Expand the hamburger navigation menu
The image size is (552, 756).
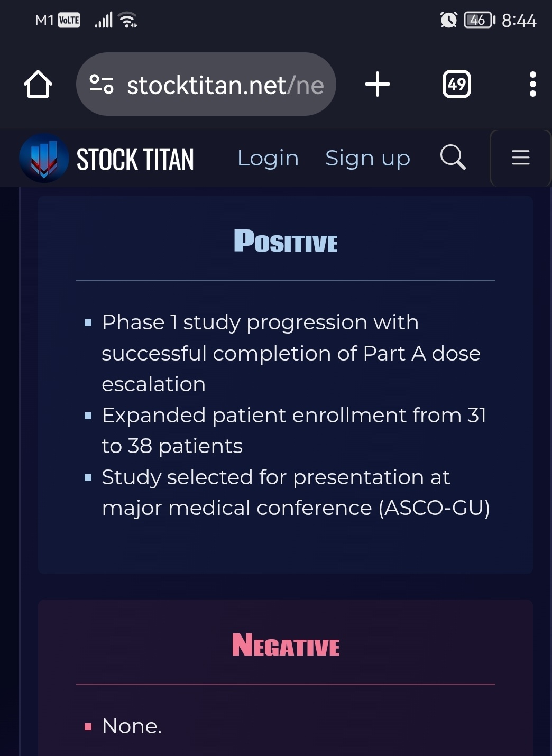click(521, 158)
